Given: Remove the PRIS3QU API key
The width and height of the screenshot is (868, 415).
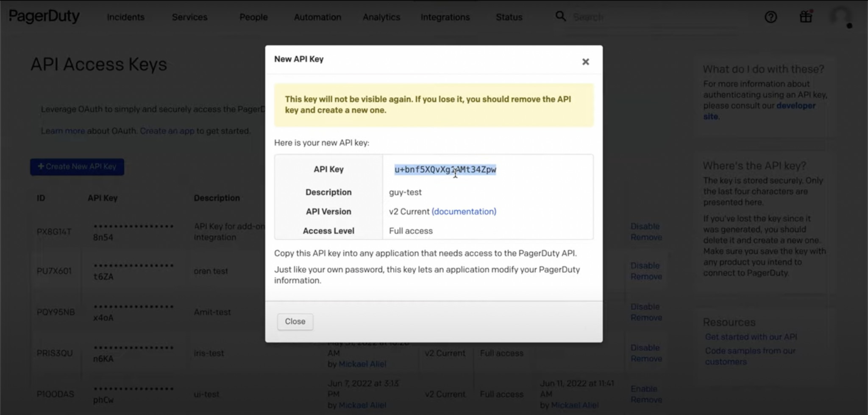Looking at the screenshot, I should [646, 359].
